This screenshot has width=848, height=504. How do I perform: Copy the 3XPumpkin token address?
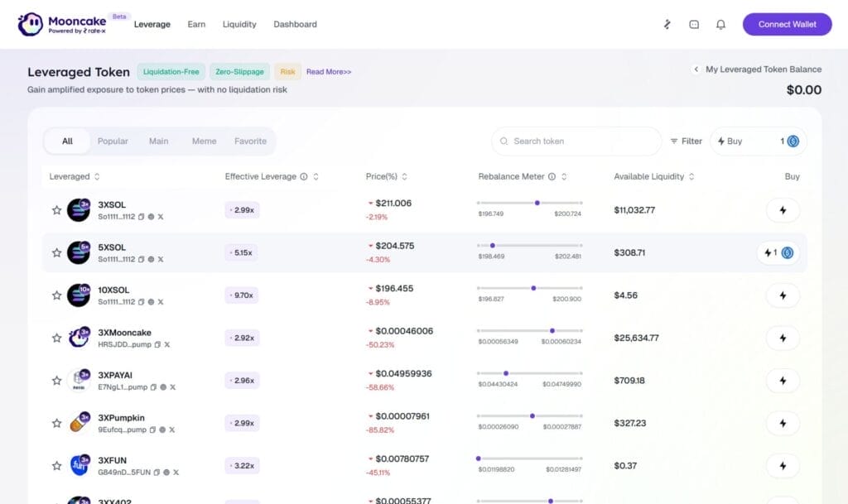click(152, 430)
